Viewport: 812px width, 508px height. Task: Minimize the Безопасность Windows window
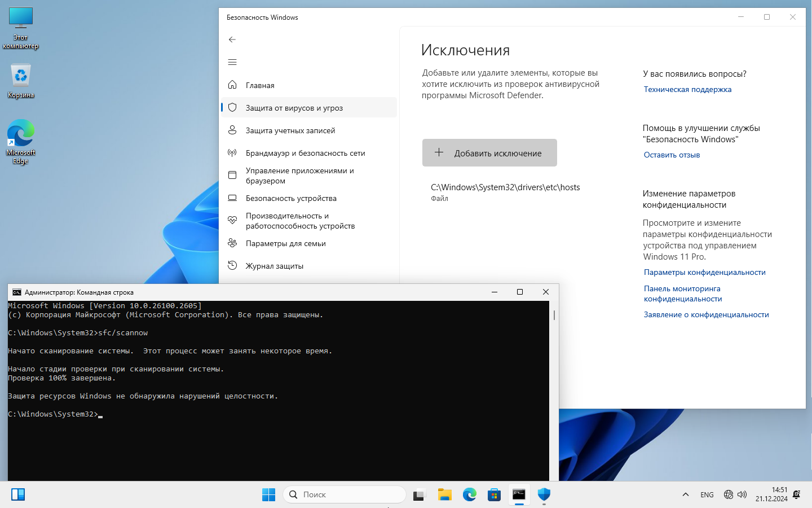pos(741,17)
